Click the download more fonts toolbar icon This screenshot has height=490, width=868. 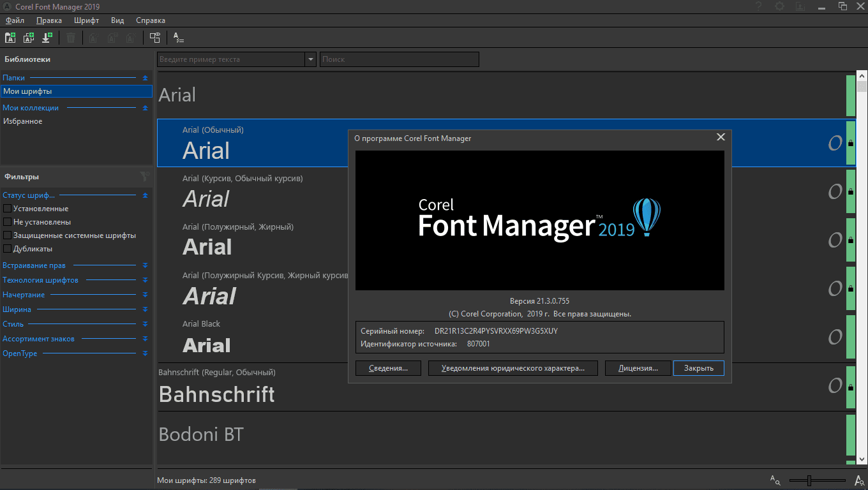click(x=47, y=38)
